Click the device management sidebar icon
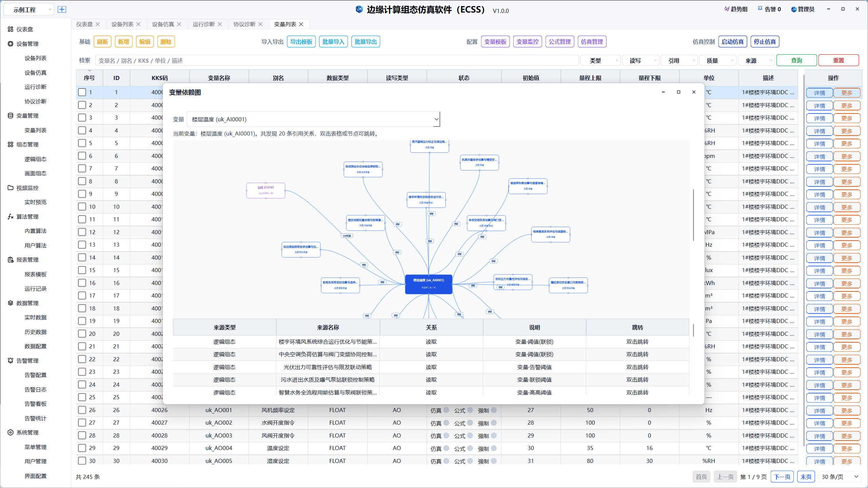 (x=11, y=44)
